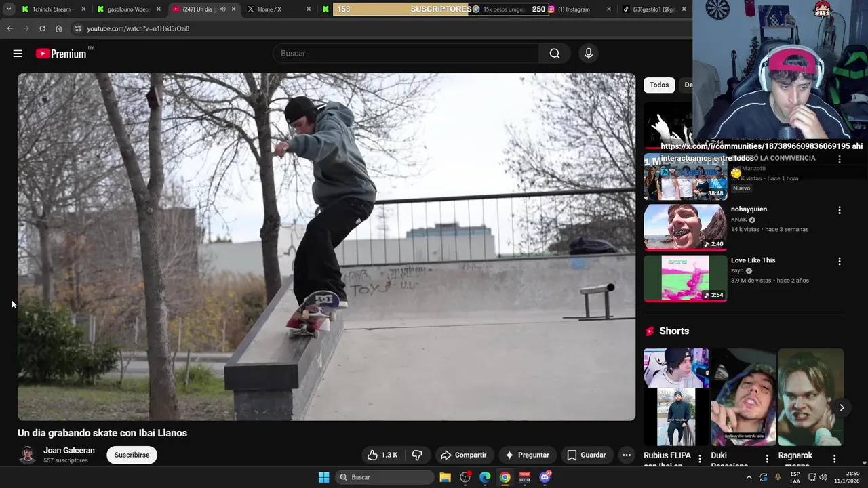
Task: Open zayn channel under Love Like This
Action: 737,270
